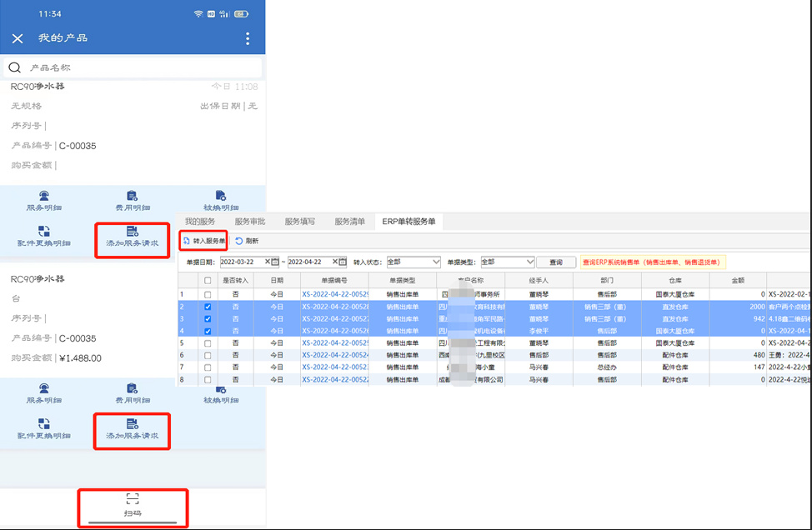Click the 刷新 refresh toolbar icon
This screenshot has height=530, width=812.
tap(247, 241)
